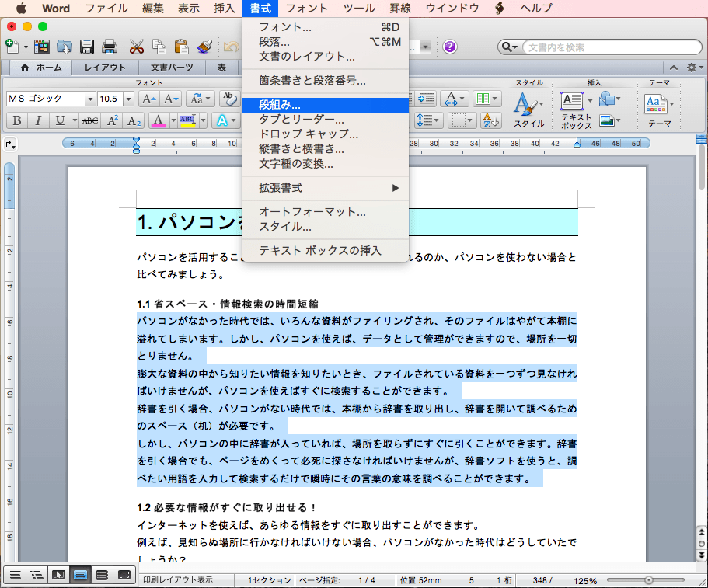Click the yellow highlight ABC swatch
Screen dimensions: 708x588
(x=188, y=120)
